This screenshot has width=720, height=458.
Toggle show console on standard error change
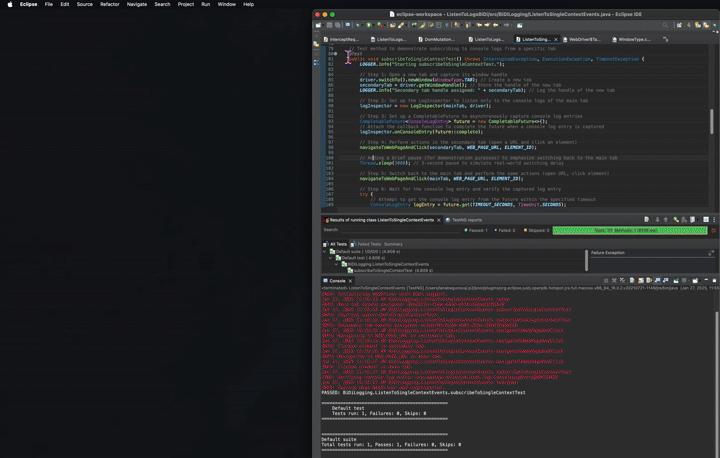click(665, 280)
